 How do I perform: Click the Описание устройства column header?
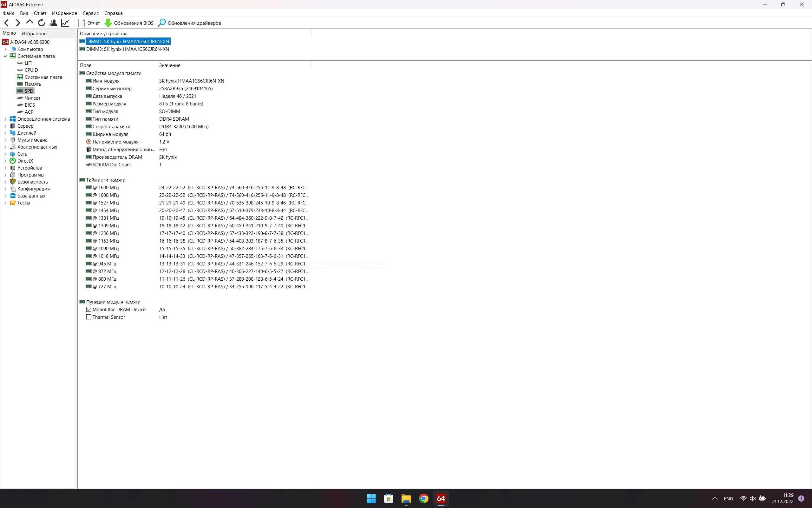click(x=195, y=34)
